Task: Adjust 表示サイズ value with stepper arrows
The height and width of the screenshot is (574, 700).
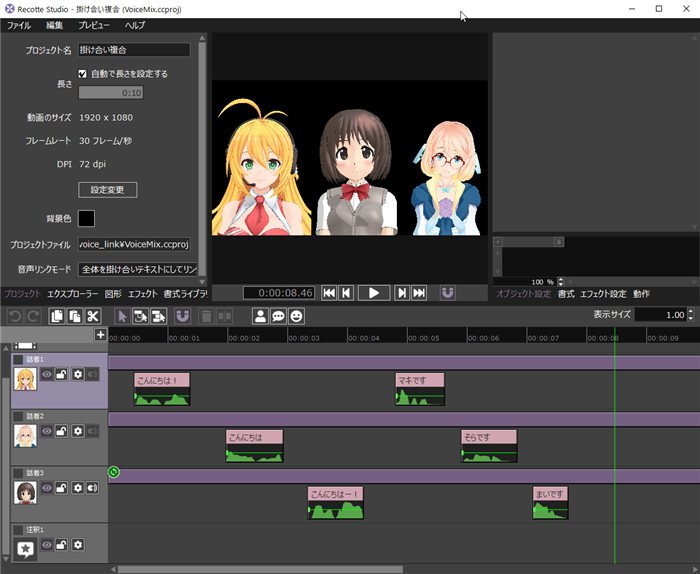Action: [x=691, y=315]
